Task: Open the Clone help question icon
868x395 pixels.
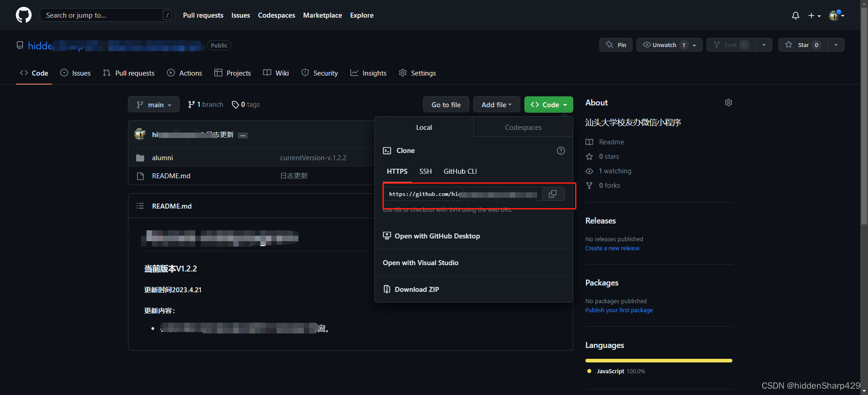Action: click(x=561, y=151)
